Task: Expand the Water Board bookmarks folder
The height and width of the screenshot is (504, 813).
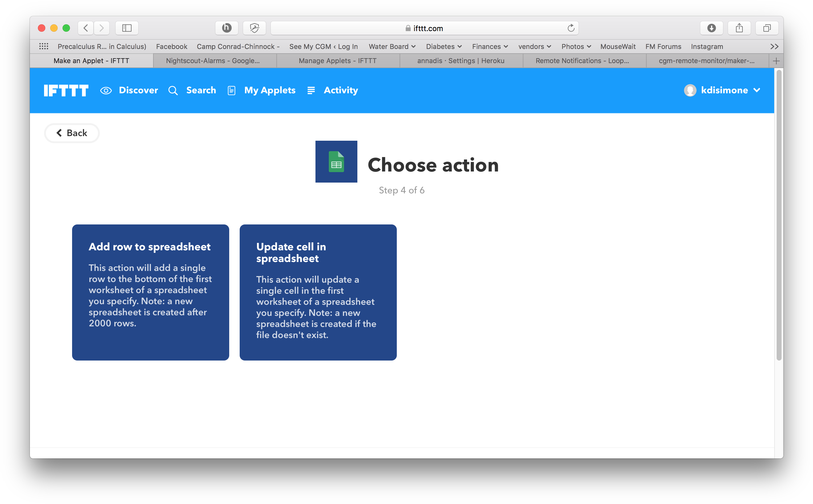Action: pyautogui.click(x=392, y=47)
